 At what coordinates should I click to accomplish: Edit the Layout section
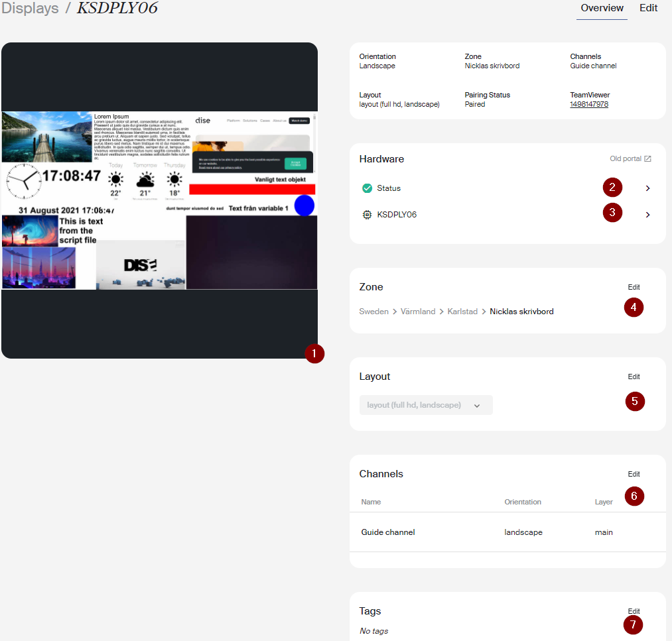coord(634,377)
